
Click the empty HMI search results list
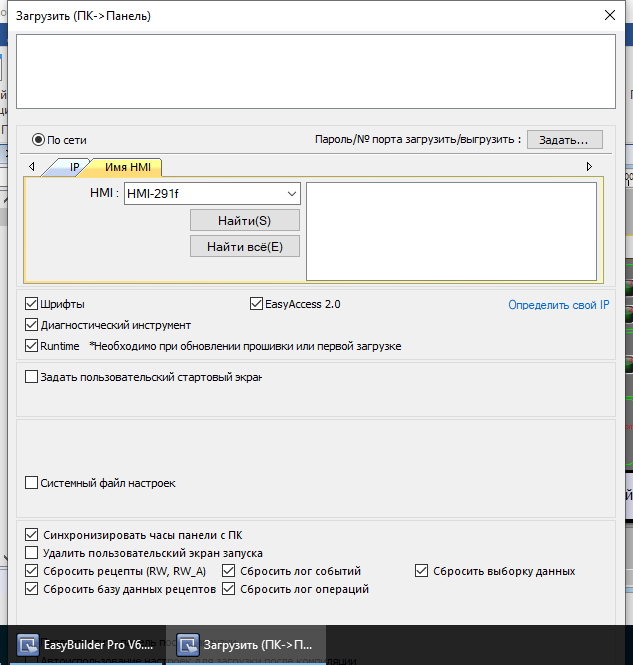point(451,232)
